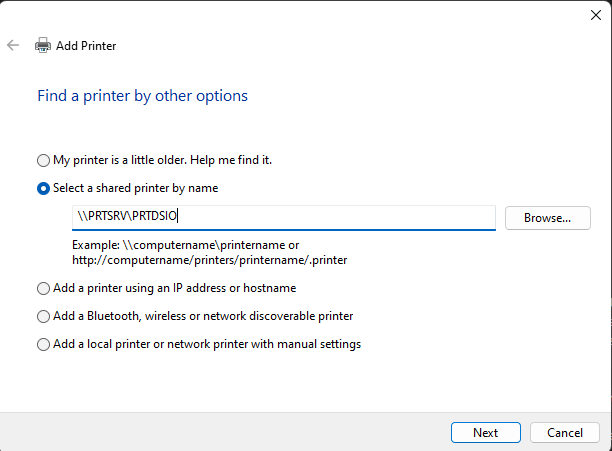Image resolution: width=612 pixels, height=451 pixels.
Task: Click the 'Find a printer by other options' heading
Action: pyautogui.click(x=142, y=96)
